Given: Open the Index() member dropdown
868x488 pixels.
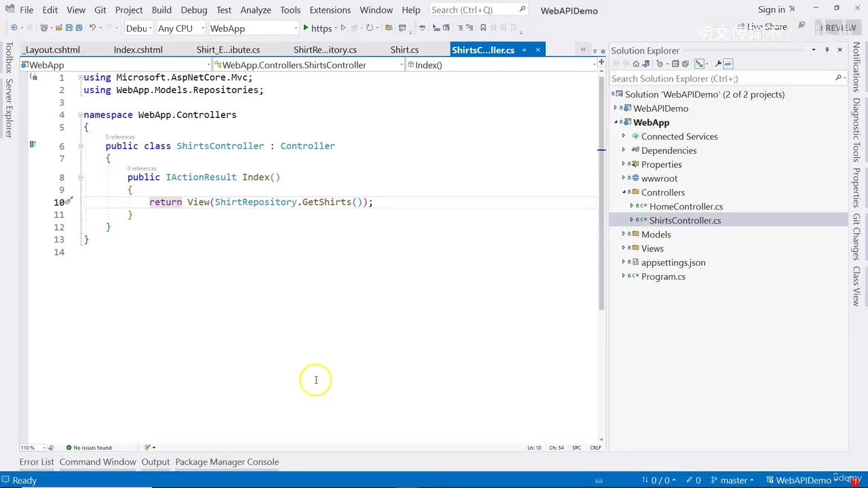Looking at the screenshot, I should point(501,65).
